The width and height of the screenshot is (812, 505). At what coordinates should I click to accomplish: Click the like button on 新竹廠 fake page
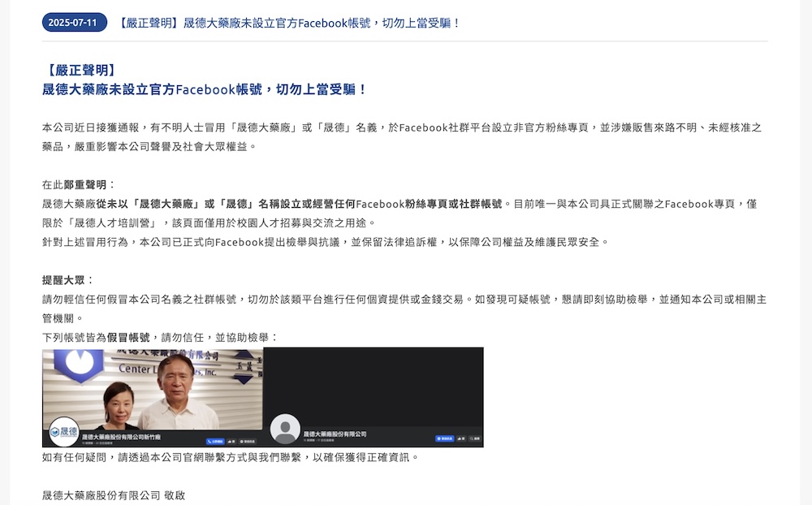pyautogui.click(x=231, y=442)
